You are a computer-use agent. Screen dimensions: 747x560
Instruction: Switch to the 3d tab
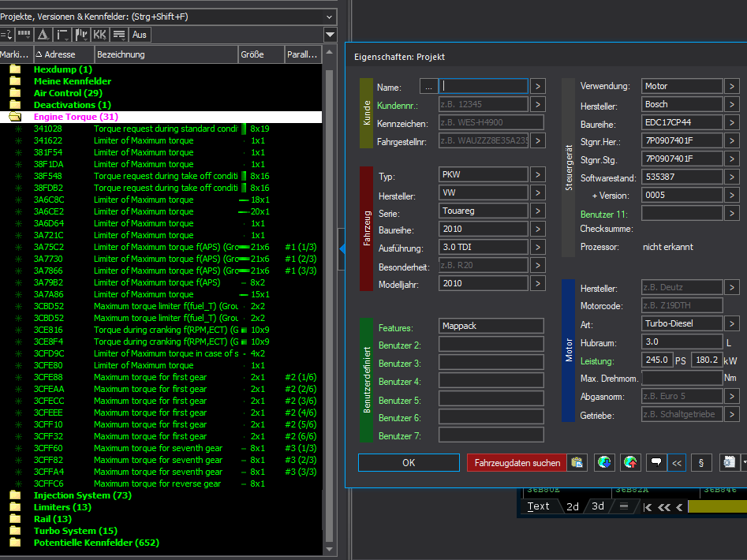tap(598, 506)
